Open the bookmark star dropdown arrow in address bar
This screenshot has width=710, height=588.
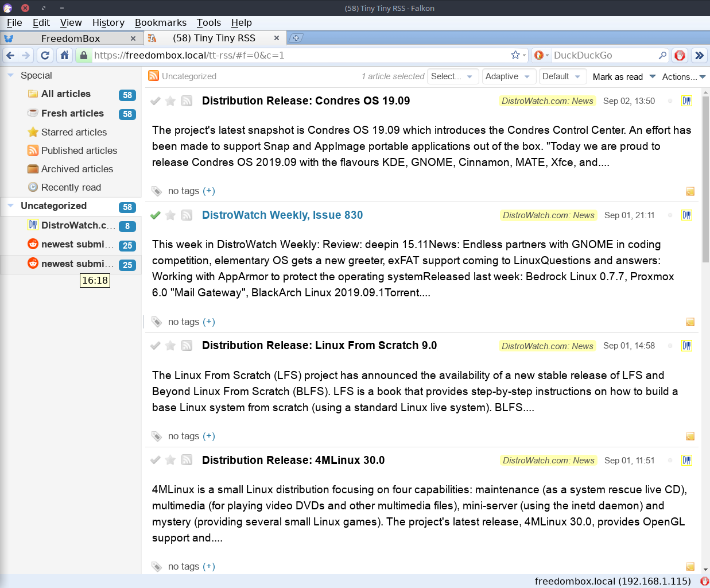point(525,56)
